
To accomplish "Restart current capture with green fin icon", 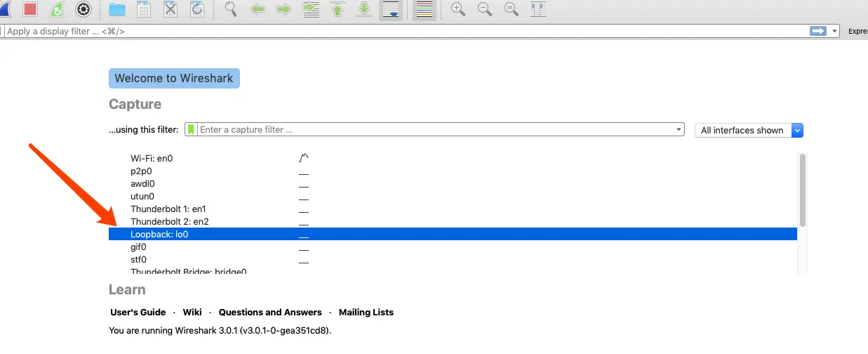I will [57, 9].
